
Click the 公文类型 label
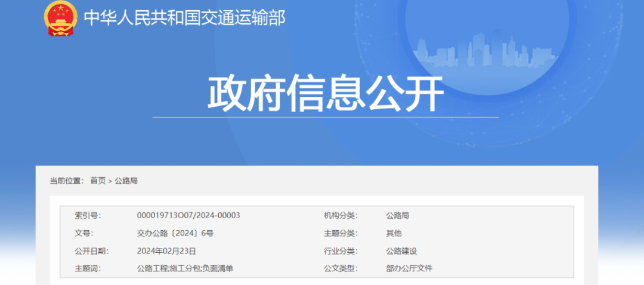click(x=340, y=268)
